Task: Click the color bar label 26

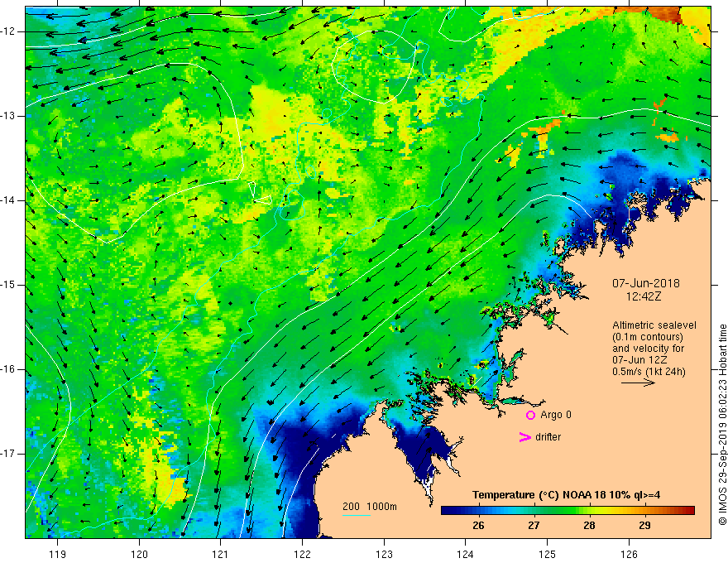Action: point(478,526)
